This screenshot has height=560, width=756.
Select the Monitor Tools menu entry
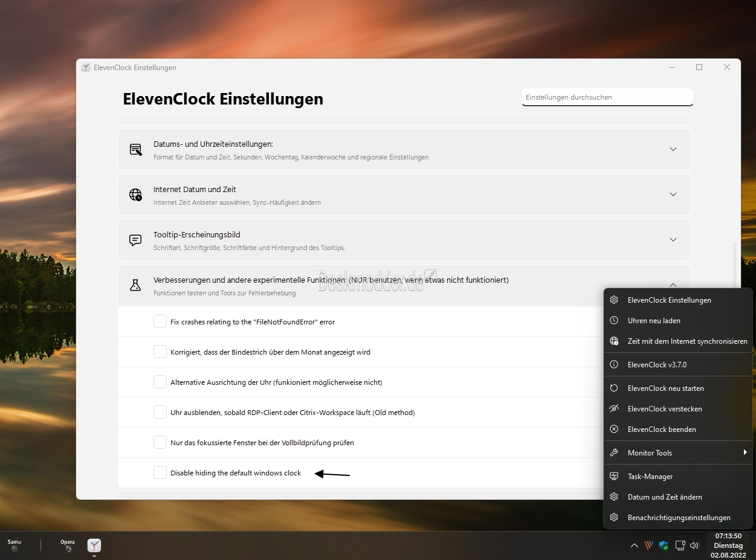(678, 452)
